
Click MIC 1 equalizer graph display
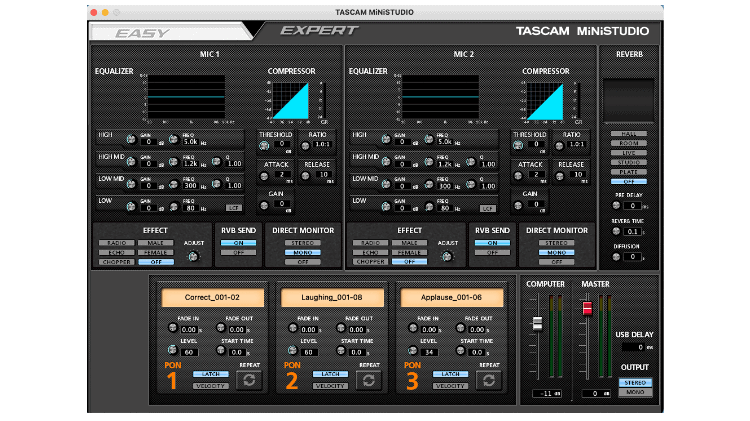pos(186,97)
